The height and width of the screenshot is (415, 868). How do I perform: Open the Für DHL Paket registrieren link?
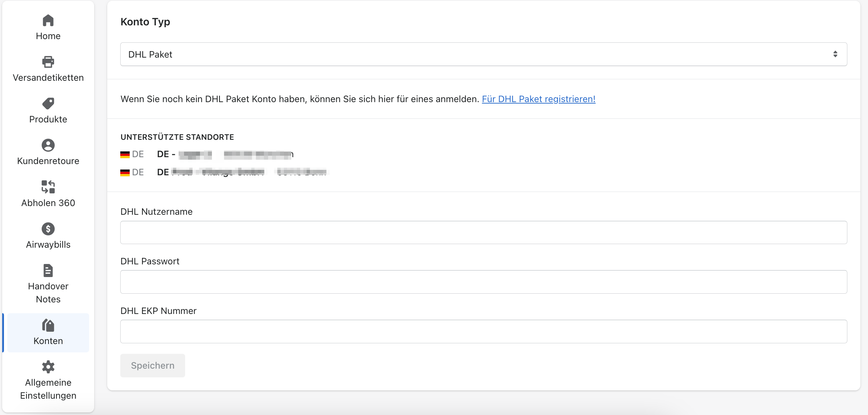pos(538,99)
